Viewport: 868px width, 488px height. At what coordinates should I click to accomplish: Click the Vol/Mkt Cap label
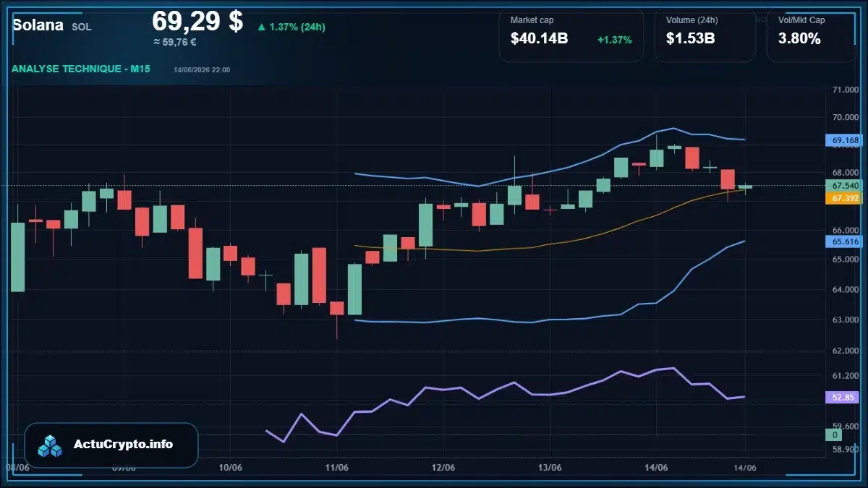click(801, 20)
